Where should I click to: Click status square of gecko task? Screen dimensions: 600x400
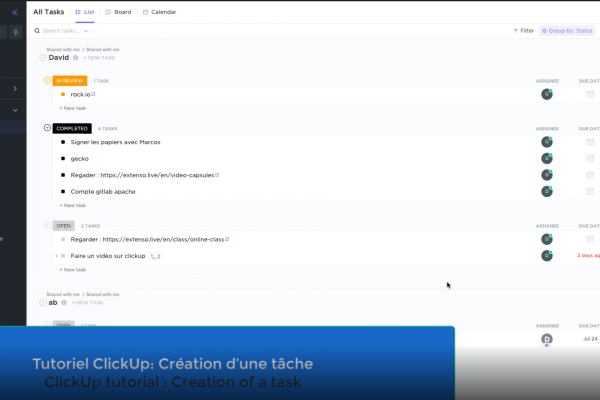pos(63,158)
